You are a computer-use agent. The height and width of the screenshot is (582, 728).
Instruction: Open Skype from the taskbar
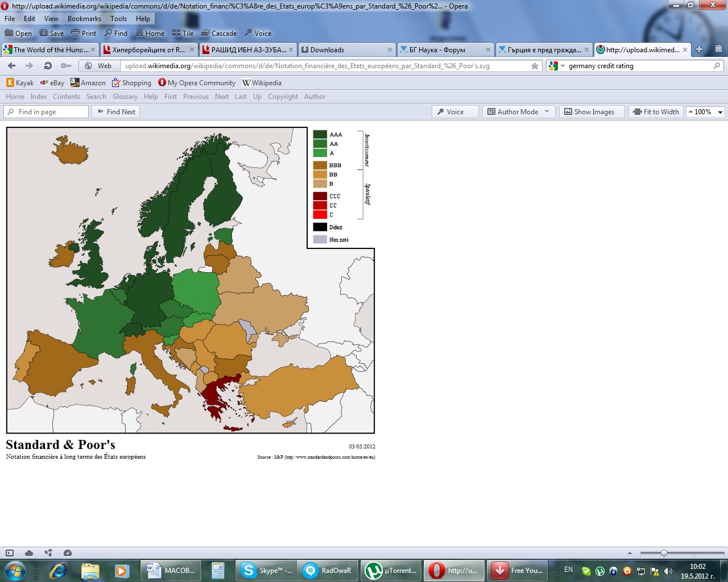coord(267,571)
